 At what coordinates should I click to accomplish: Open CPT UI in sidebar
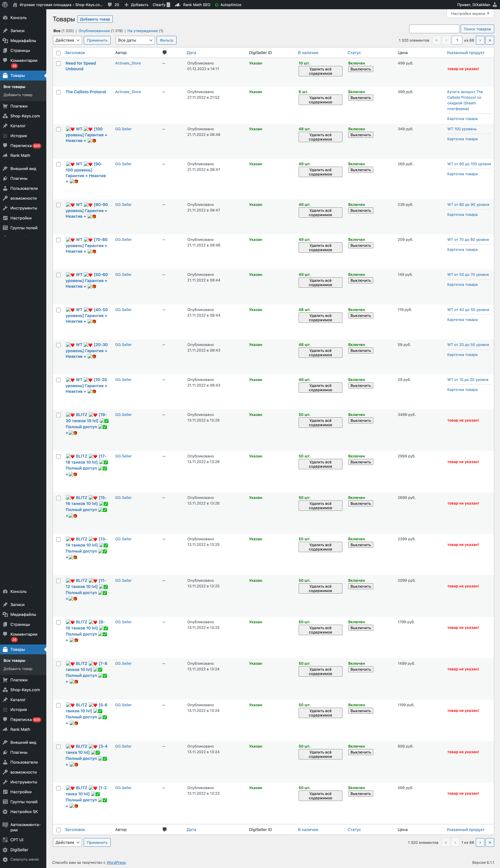(x=23, y=840)
